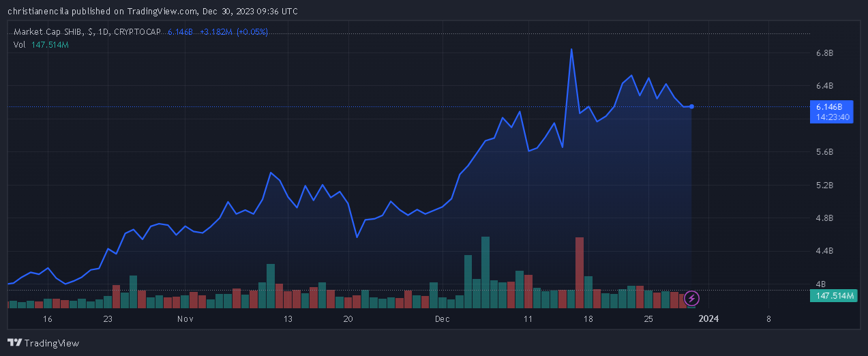Click the 147.514M value beside Vol legend
The width and height of the screenshot is (868, 356).
point(50,44)
